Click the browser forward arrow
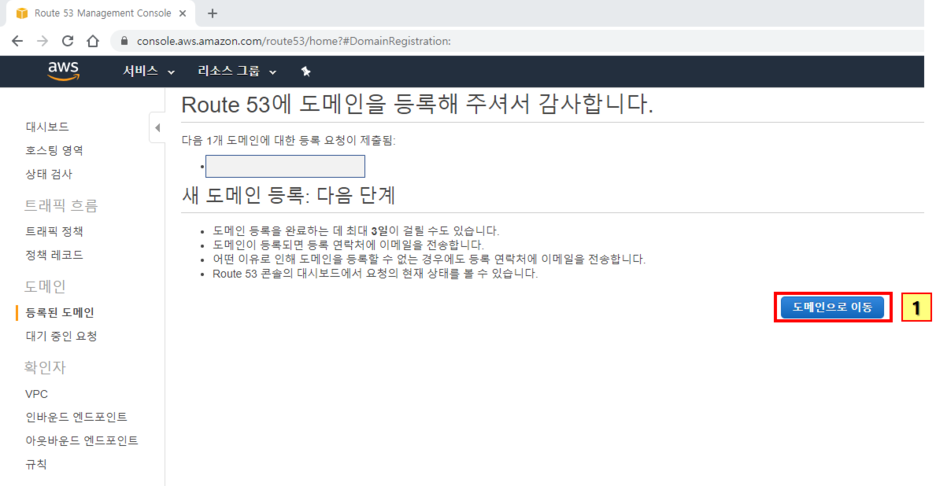Viewport: 936px width, 486px height. 42,41
